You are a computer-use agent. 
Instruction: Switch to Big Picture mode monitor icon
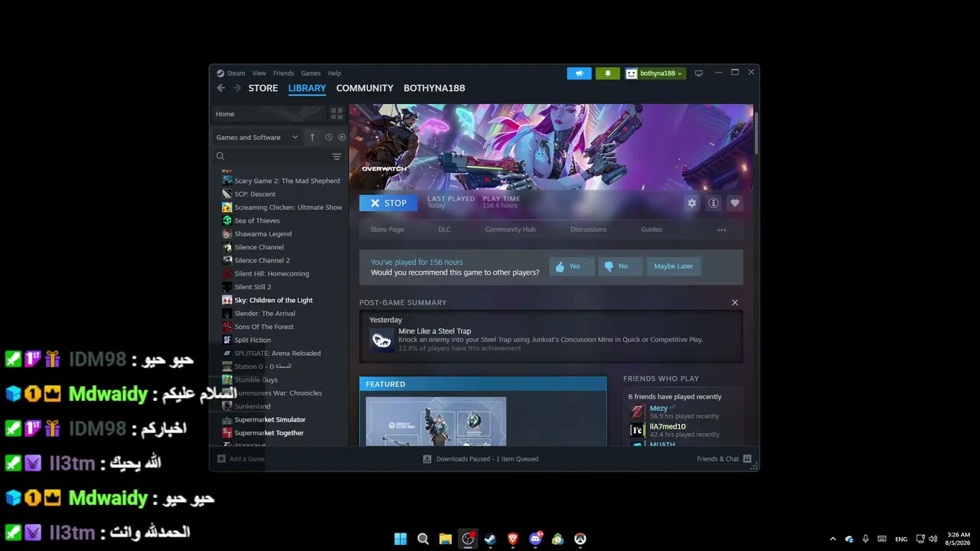pos(698,73)
